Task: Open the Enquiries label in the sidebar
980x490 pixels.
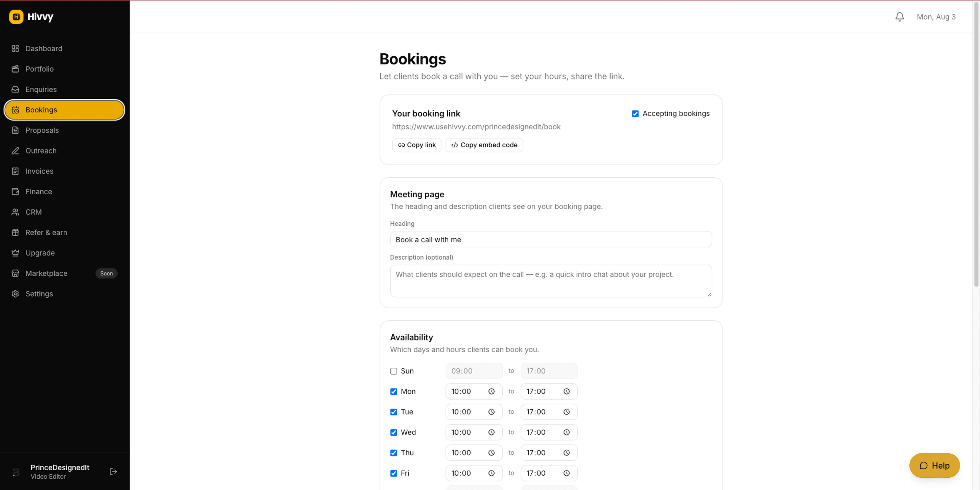Action: tap(41, 89)
